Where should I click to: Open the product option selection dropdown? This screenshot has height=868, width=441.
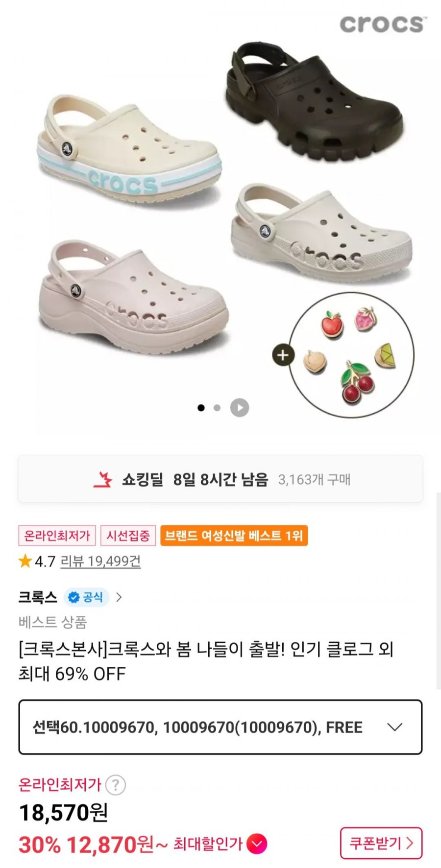pos(220,727)
